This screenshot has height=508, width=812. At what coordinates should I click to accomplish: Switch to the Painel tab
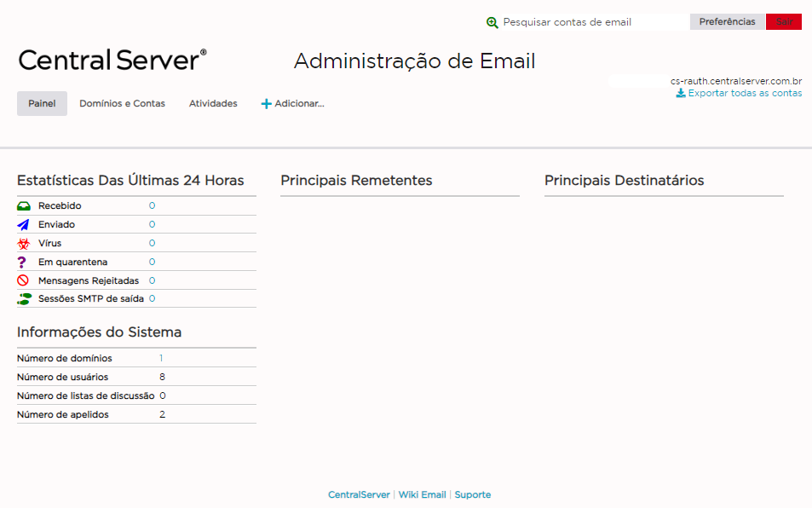coord(42,104)
